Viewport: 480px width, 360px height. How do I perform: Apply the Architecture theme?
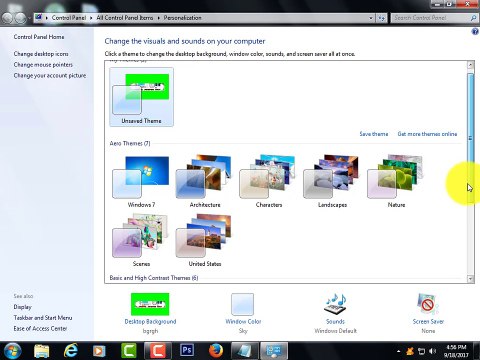(x=204, y=182)
